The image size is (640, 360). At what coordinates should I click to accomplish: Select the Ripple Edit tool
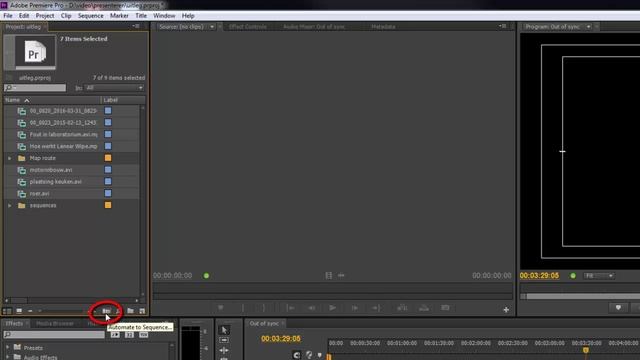pyautogui.click(x=224, y=350)
